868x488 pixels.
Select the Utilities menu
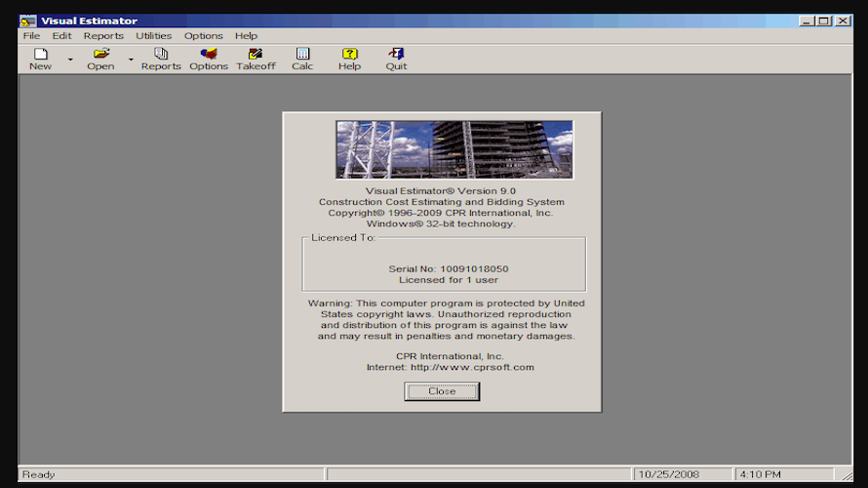pyautogui.click(x=153, y=36)
